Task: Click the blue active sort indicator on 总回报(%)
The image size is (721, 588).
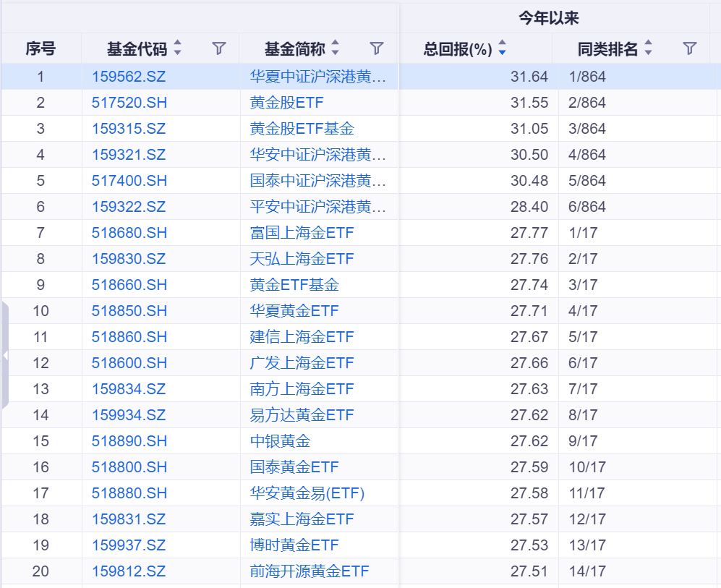Action: click(x=502, y=52)
